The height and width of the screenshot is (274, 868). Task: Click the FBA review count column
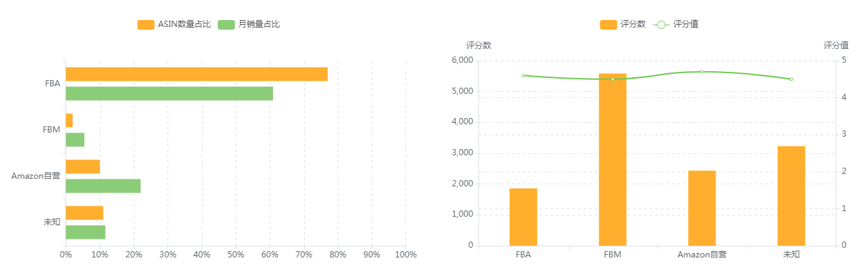point(523,217)
